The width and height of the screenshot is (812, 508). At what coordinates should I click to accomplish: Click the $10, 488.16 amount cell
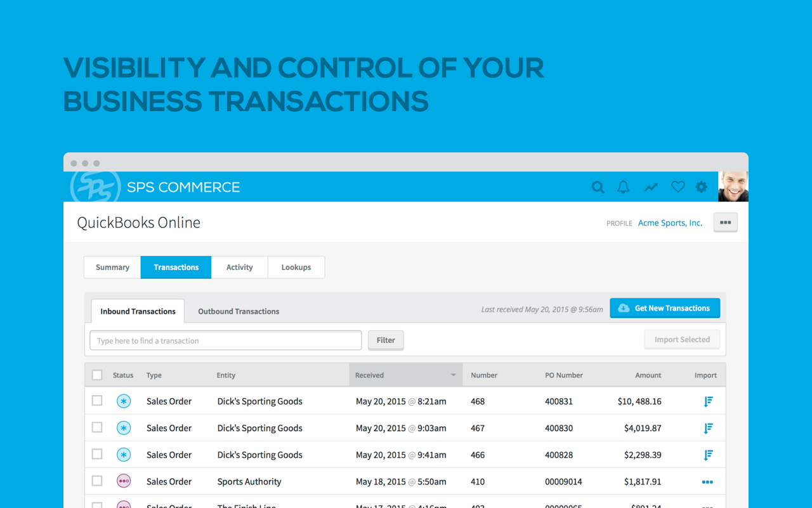(x=639, y=401)
